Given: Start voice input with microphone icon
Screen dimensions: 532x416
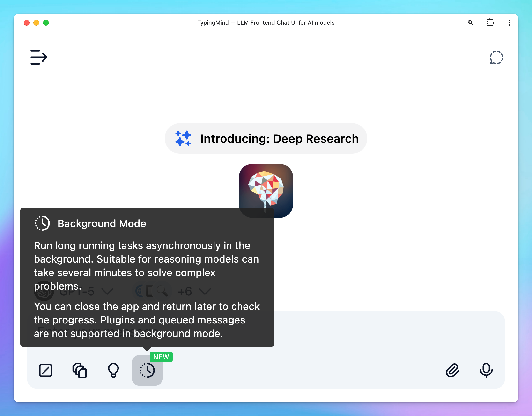Looking at the screenshot, I should coord(486,370).
